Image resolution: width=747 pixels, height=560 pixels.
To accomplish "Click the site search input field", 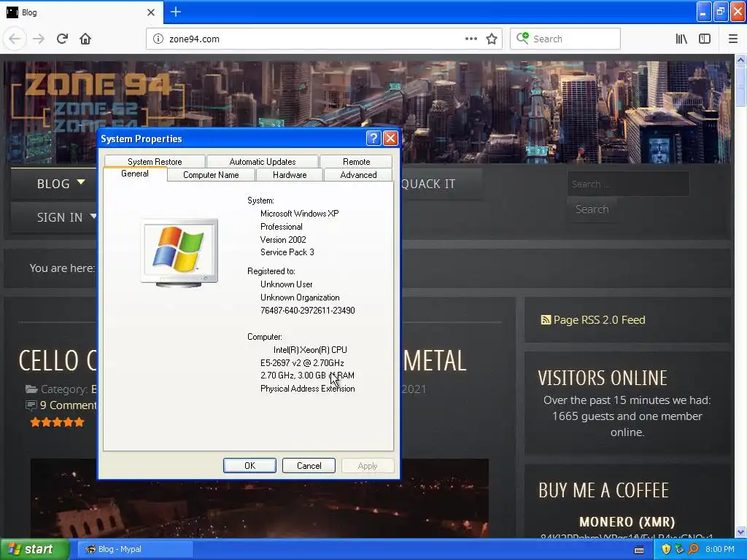I will [628, 184].
